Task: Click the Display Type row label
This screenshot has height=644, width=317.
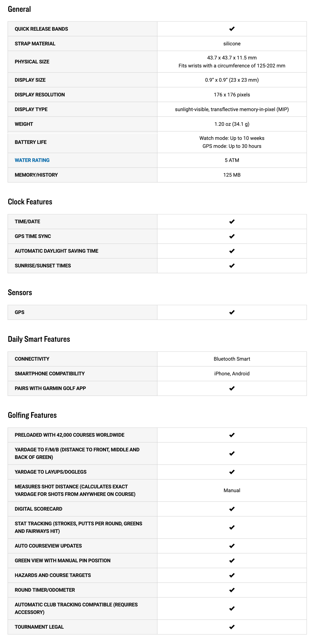Action: (31, 109)
